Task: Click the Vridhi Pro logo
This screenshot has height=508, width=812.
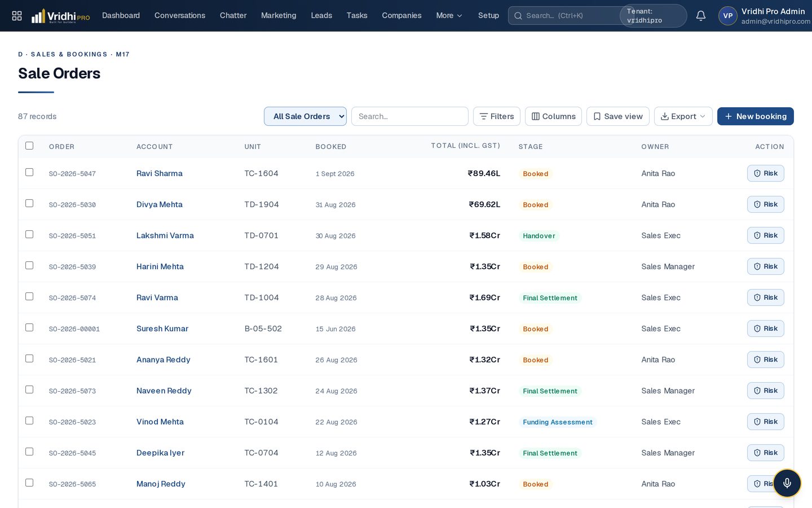Action: (x=61, y=16)
